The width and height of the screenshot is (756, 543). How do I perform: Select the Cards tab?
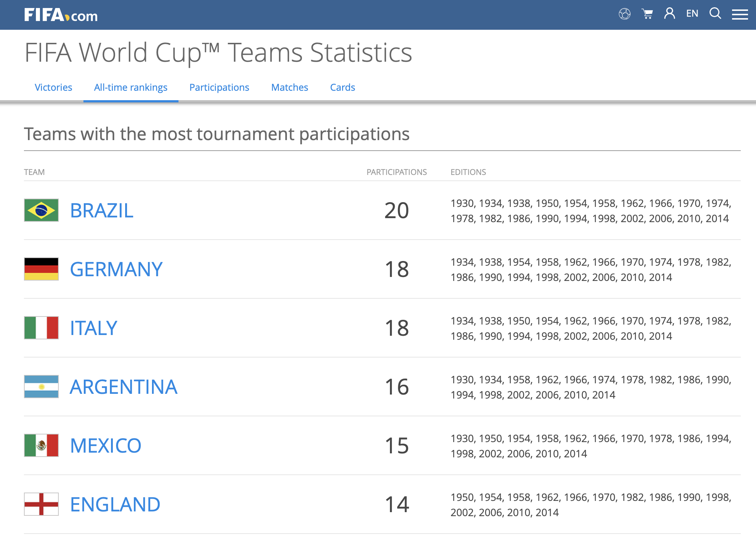coord(342,87)
